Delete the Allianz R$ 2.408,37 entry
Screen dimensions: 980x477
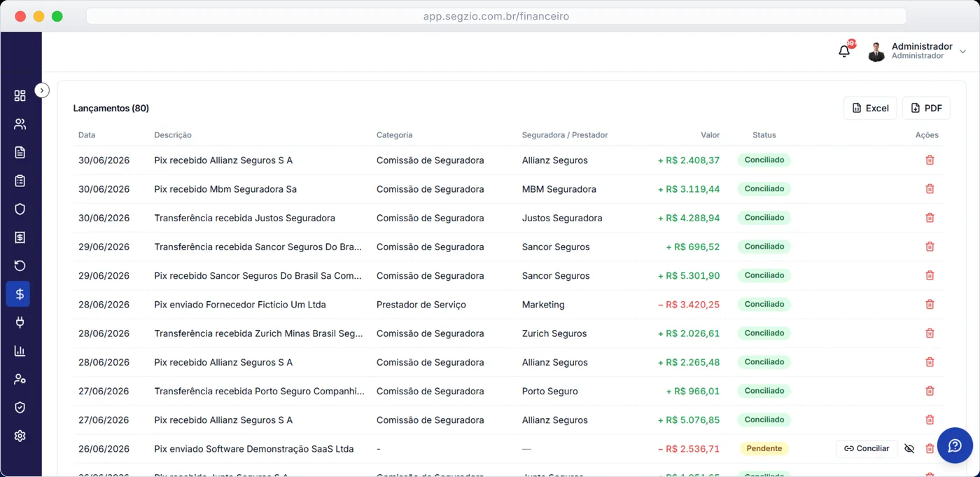point(930,160)
